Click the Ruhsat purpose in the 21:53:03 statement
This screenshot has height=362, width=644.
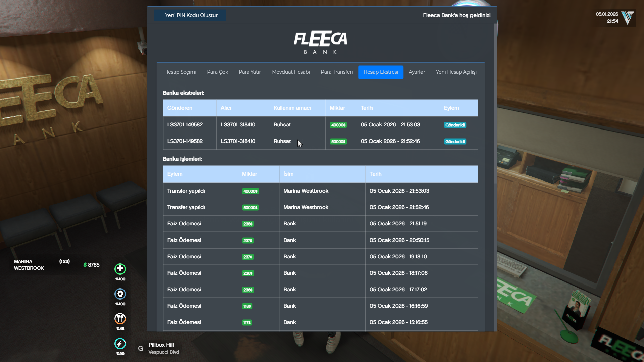[x=282, y=124]
